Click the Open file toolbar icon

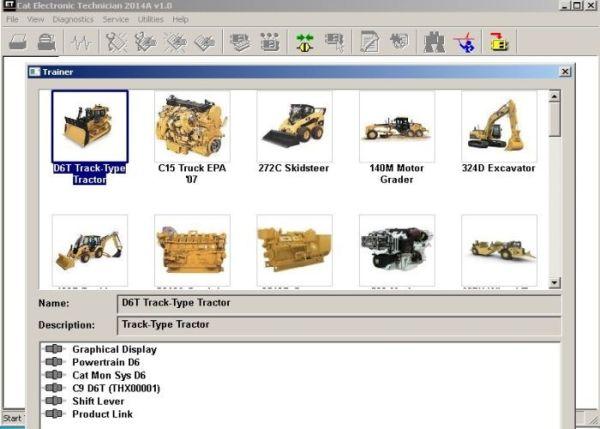click(18, 42)
